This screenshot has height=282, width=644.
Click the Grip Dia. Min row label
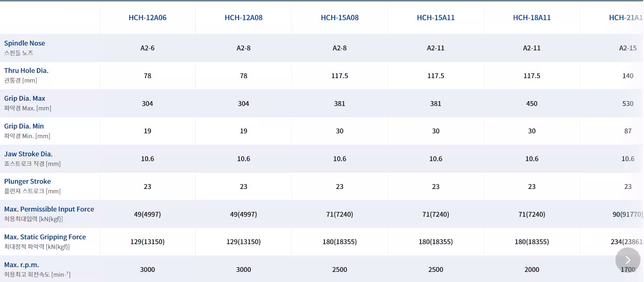pyautogui.click(x=24, y=126)
